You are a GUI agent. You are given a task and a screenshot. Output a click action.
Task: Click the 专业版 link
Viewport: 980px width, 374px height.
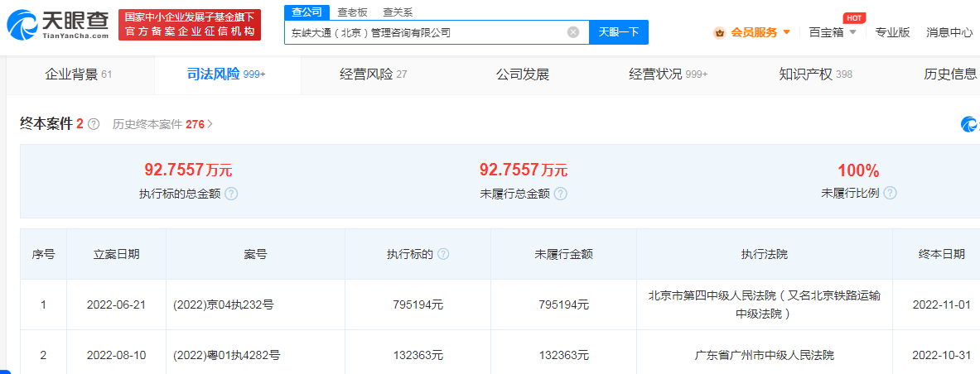click(892, 32)
